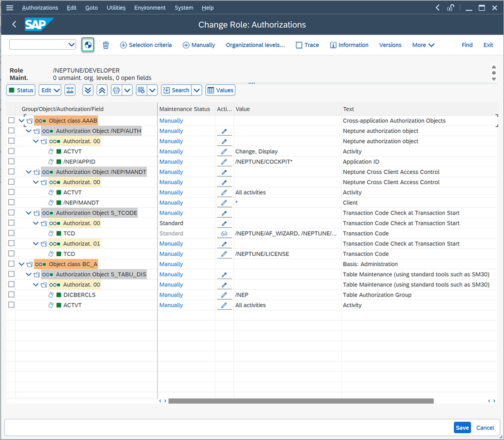
Task: Click the Save button
Action: pyautogui.click(x=462, y=427)
